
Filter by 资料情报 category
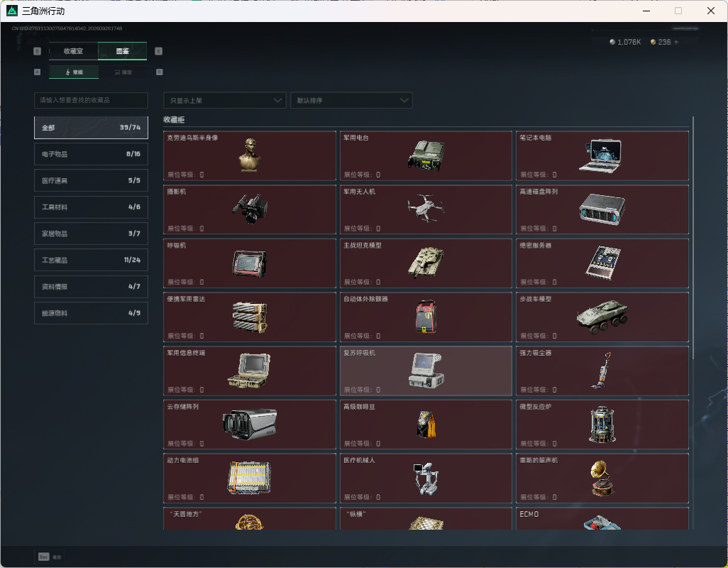point(91,287)
